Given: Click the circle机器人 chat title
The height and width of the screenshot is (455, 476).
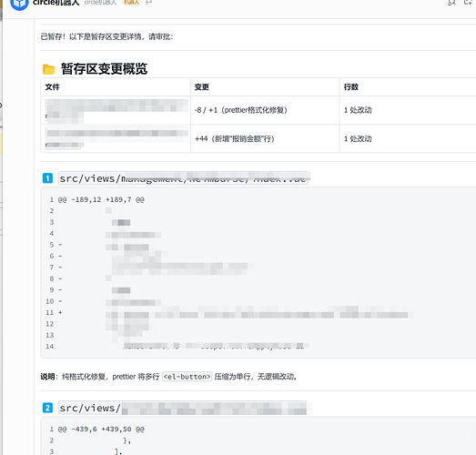Looking at the screenshot, I should click(x=56, y=3).
